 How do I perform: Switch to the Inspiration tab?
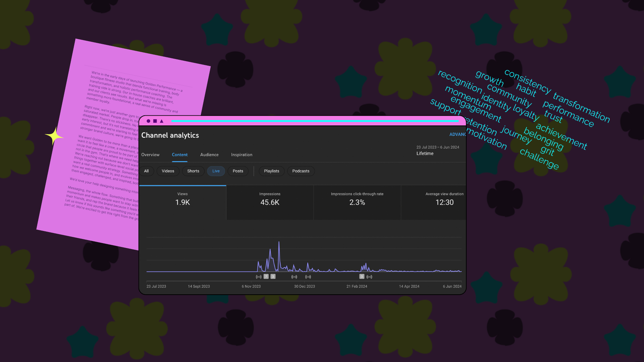tap(241, 155)
